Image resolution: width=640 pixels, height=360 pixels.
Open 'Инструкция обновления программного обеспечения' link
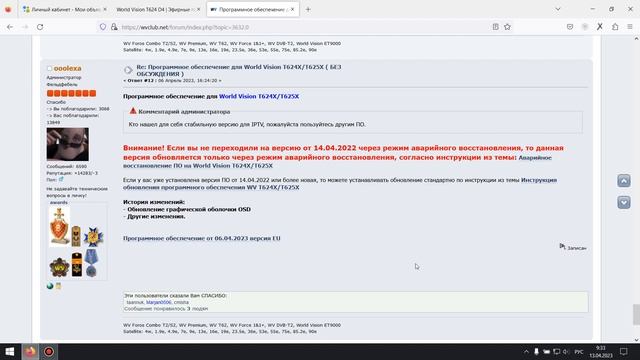pyautogui.click(x=340, y=184)
